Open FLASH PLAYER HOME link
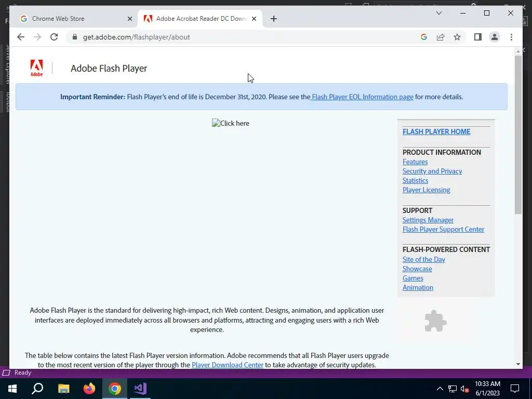 [436, 131]
